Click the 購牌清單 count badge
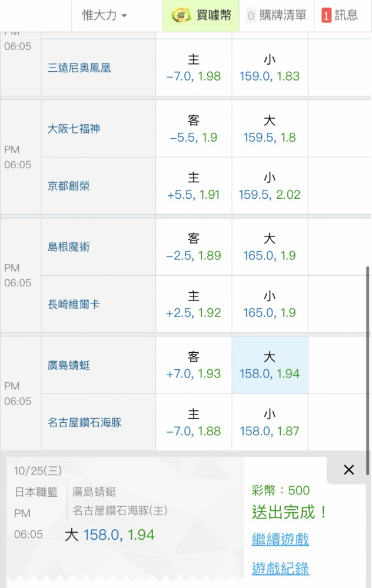Screen dimensions: 372x588 click(x=251, y=16)
